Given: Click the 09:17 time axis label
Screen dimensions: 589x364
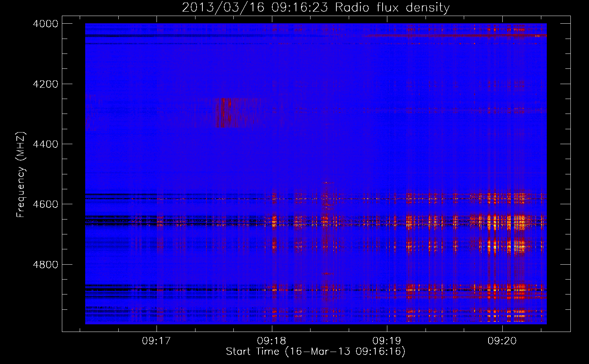Looking at the screenshot, I should click(157, 341).
